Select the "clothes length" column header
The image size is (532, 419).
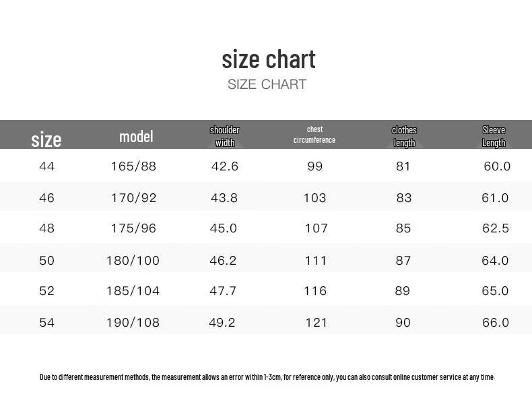point(404,136)
